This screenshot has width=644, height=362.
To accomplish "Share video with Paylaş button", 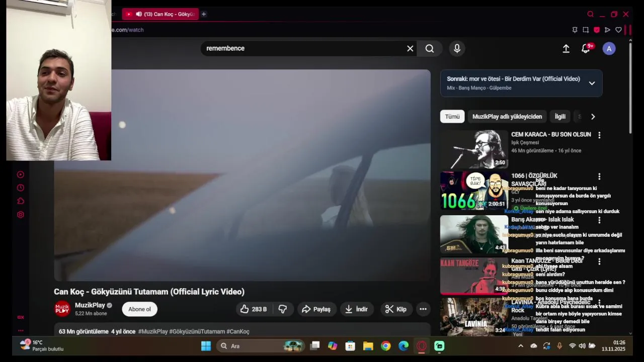I will tap(316, 309).
